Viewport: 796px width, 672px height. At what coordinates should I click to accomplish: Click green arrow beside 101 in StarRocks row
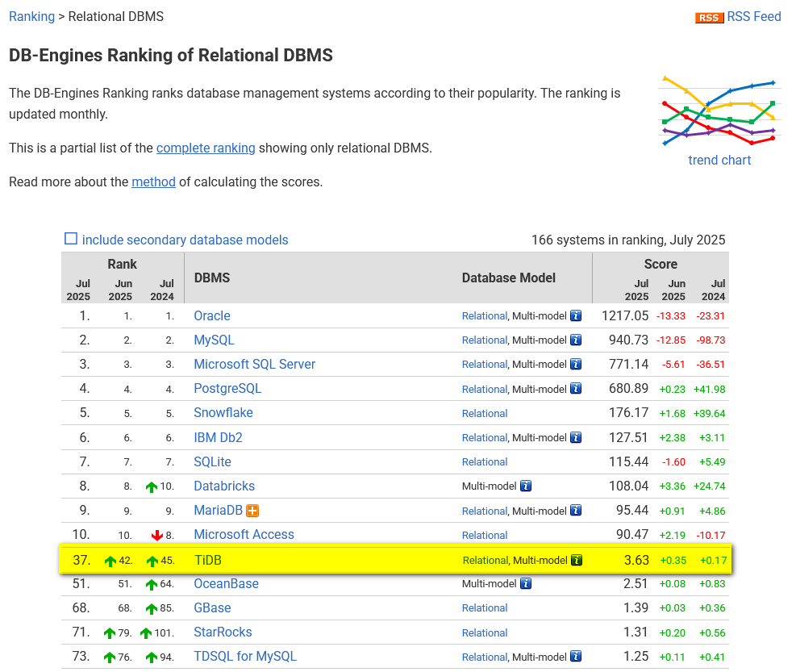(146, 633)
